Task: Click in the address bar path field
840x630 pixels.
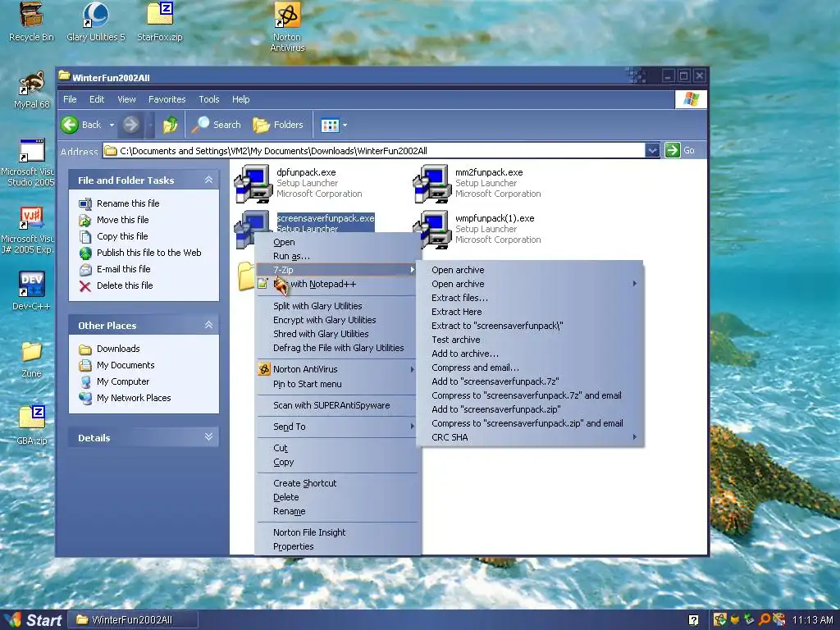Action: [x=373, y=151]
